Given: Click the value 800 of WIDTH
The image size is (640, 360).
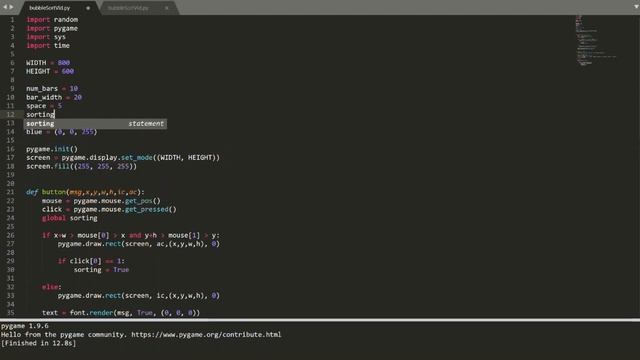Looking at the screenshot, I should (x=64, y=62).
